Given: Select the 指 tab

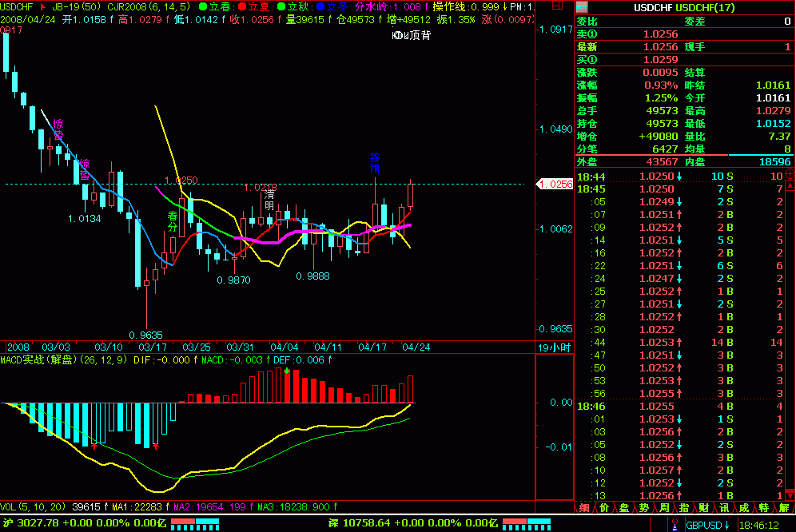Looking at the screenshot, I should click(x=684, y=507).
